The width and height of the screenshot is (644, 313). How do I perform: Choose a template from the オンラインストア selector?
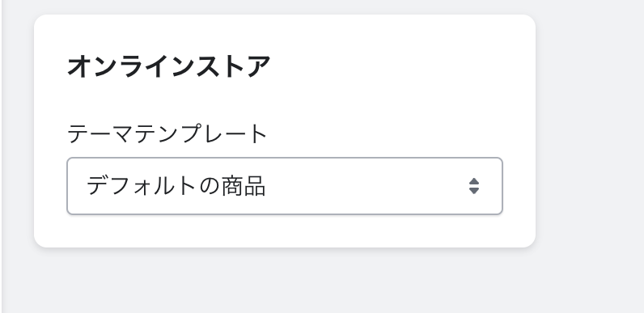(x=285, y=186)
